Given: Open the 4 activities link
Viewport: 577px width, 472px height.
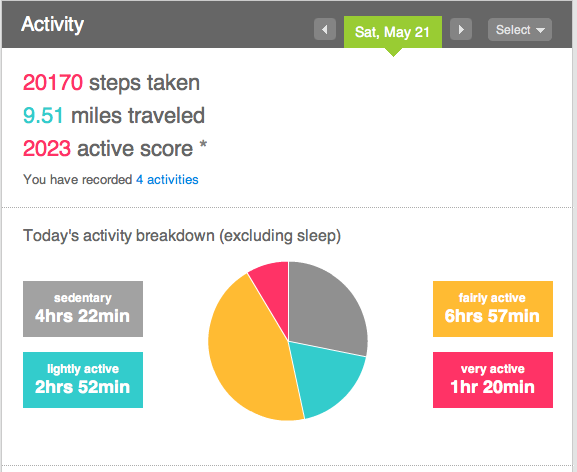Looking at the screenshot, I should tap(167, 180).
